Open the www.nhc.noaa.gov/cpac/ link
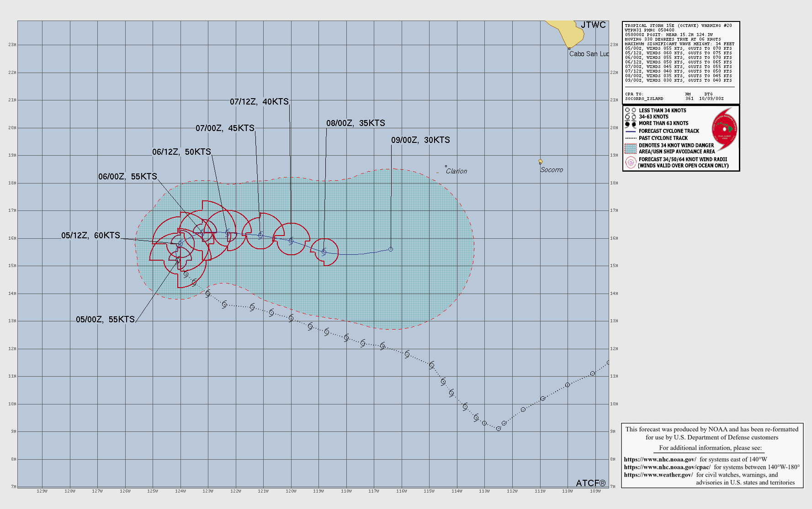The image size is (812, 509). tap(667, 467)
